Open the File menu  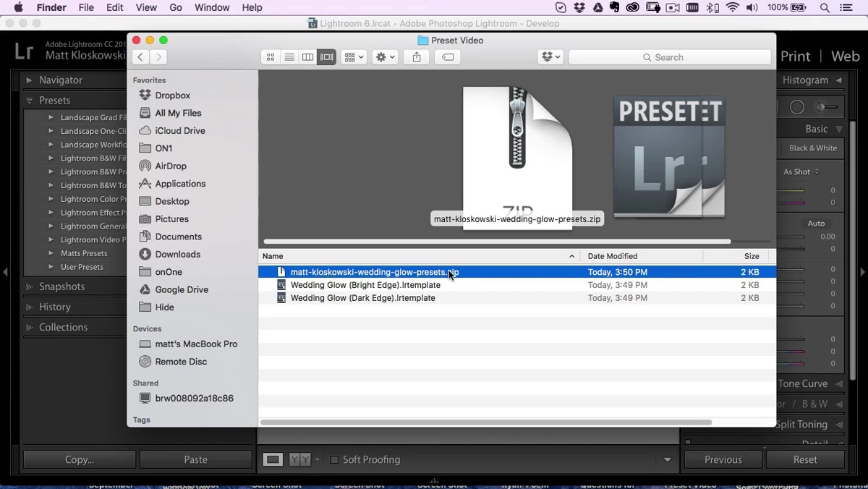click(x=86, y=7)
